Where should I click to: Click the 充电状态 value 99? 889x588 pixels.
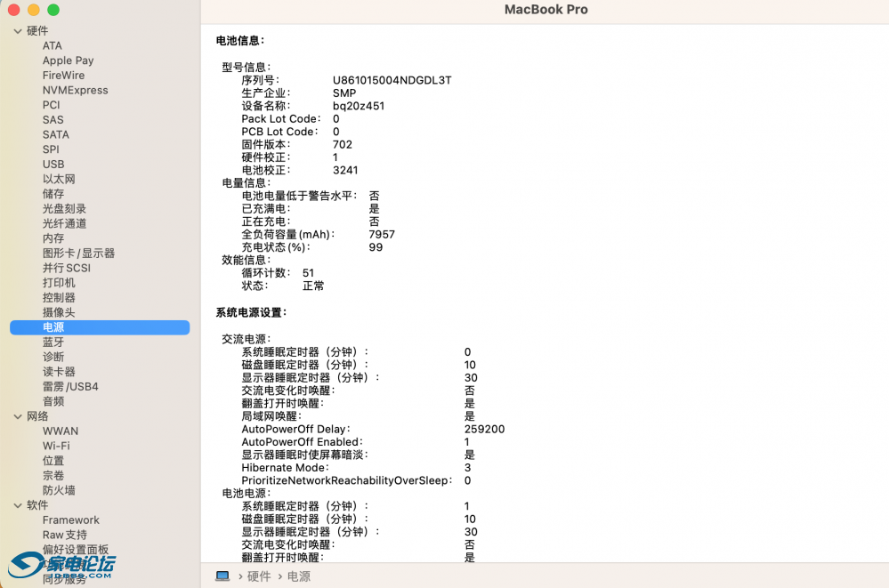376,247
